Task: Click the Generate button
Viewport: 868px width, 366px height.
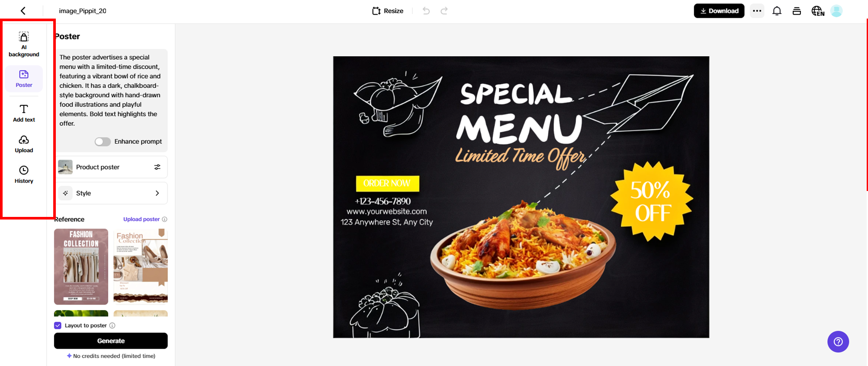Action: pyautogui.click(x=111, y=341)
